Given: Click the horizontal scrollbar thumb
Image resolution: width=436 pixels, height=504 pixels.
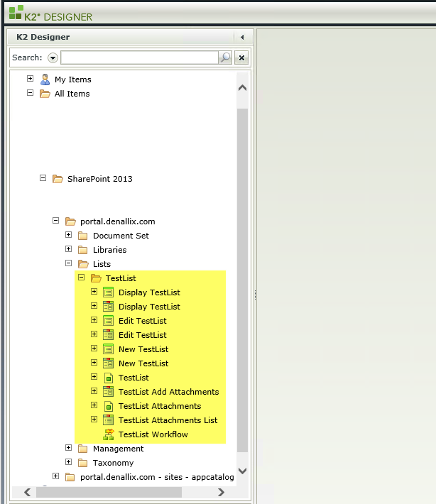Looking at the screenshot, I should click(109, 492).
